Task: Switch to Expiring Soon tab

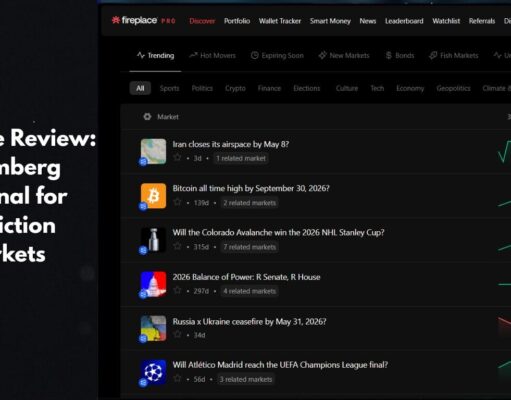Action: pos(277,55)
